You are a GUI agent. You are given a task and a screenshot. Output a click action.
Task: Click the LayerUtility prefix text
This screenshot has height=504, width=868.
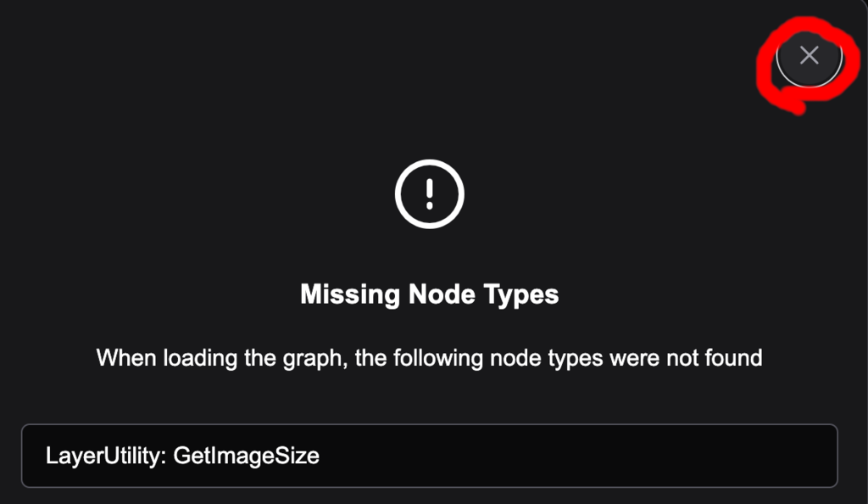coord(106,456)
